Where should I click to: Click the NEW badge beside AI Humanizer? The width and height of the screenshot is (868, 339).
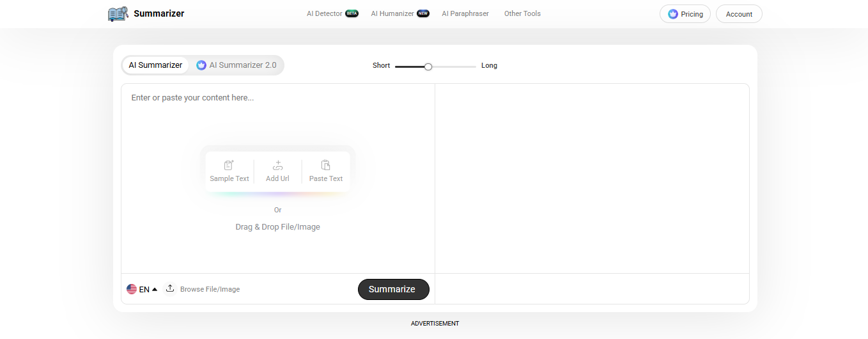point(423,13)
